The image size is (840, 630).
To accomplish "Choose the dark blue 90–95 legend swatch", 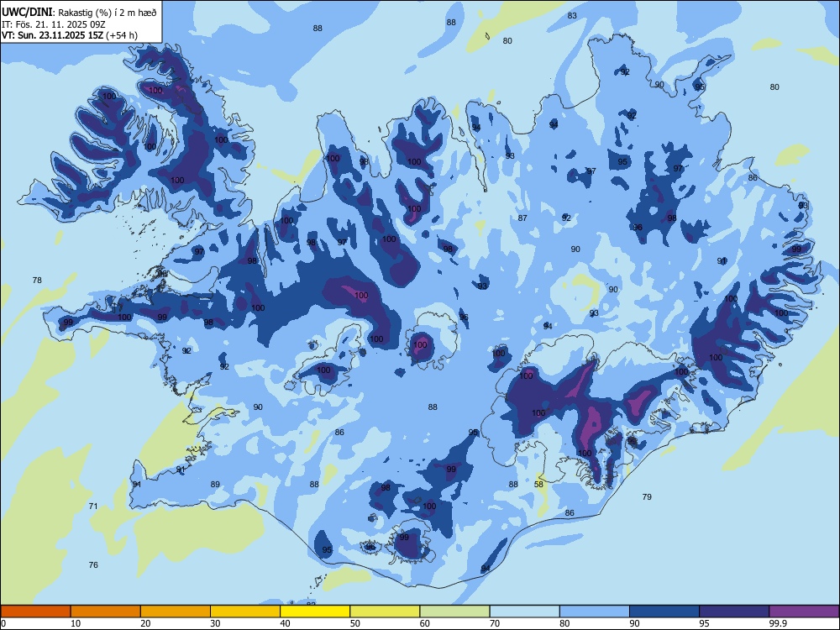I will click(x=664, y=612).
